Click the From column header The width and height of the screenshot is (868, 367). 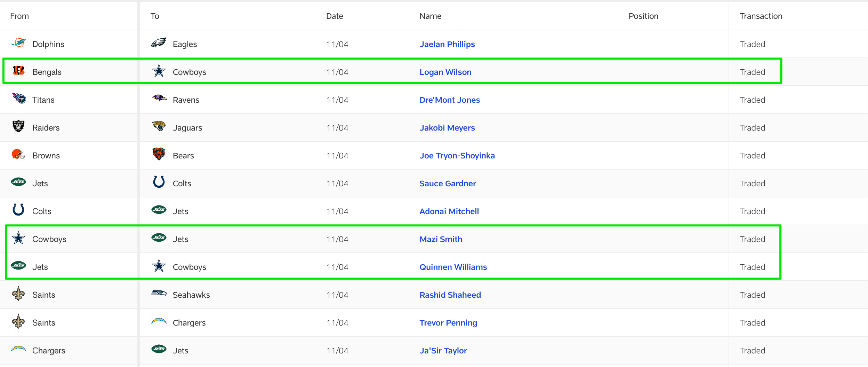pos(19,16)
